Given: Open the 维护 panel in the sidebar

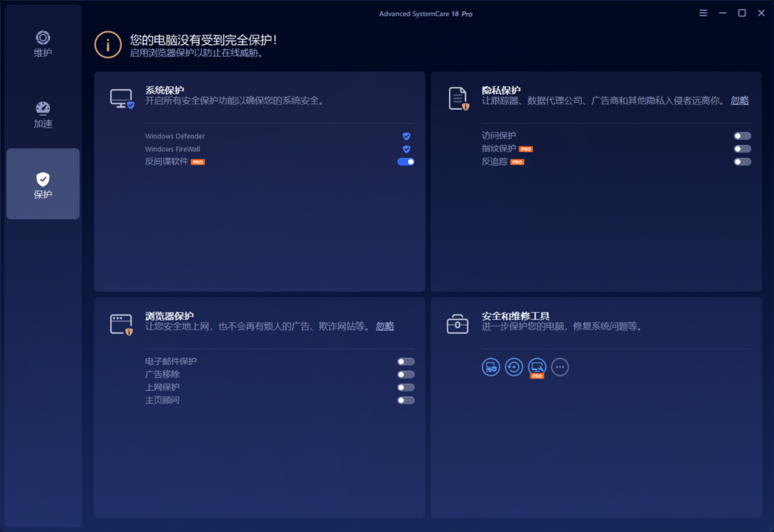Looking at the screenshot, I should click(x=42, y=43).
